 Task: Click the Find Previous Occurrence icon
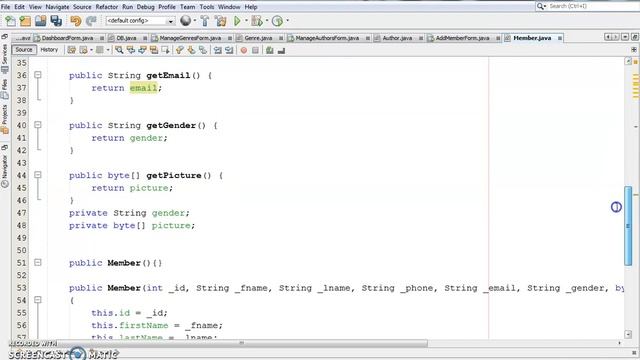pyautogui.click(x=131, y=50)
